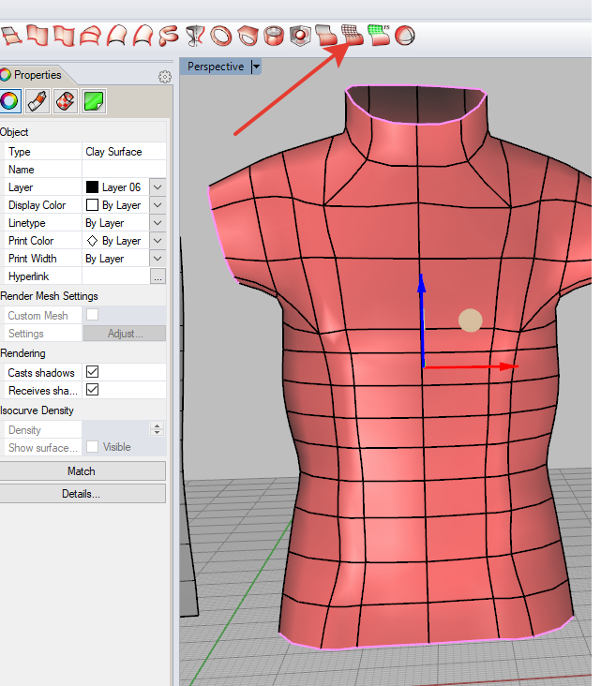Select the tube/pipe surface tool icon
616x686 pixels.
274,36
